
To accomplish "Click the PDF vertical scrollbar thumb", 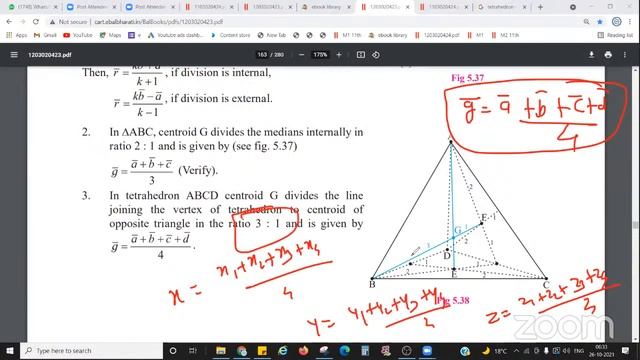I will pos(635,225).
